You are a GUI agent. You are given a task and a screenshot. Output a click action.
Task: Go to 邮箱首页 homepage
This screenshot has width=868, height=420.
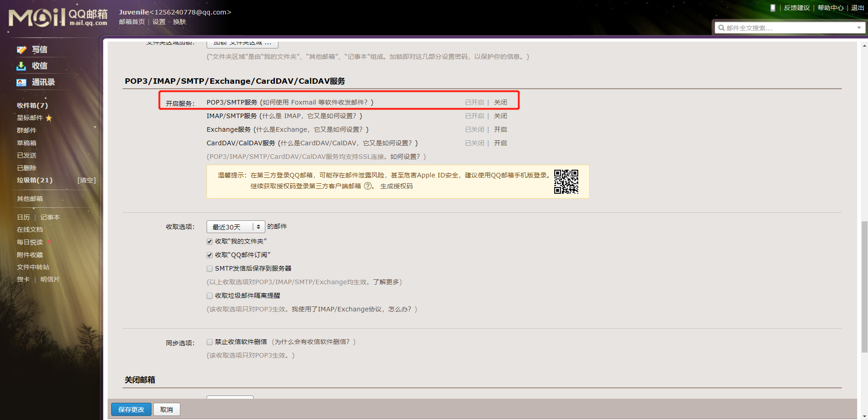[x=132, y=22]
